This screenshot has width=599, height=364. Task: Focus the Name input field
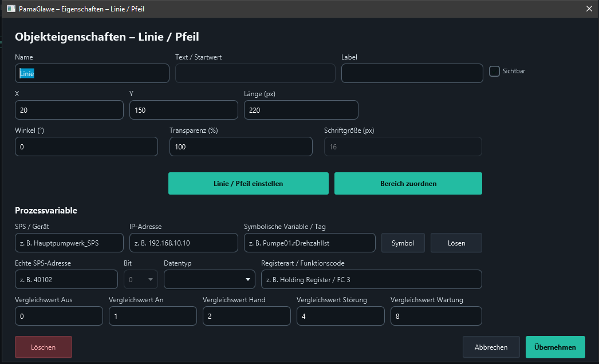(x=92, y=73)
